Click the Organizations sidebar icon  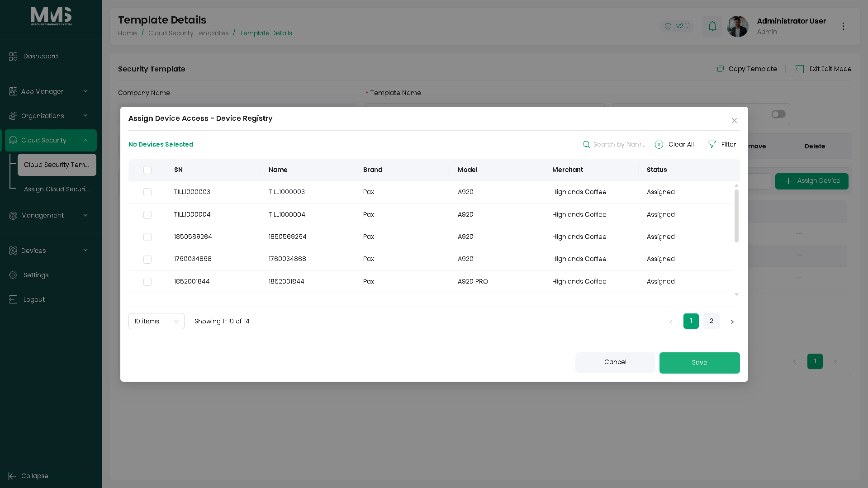tap(13, 116)
